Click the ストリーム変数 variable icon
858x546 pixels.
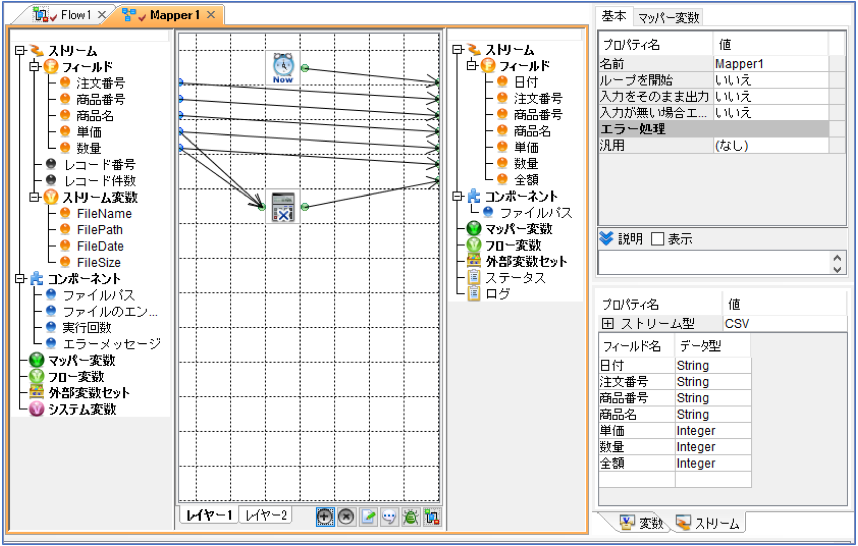point(51,197)
